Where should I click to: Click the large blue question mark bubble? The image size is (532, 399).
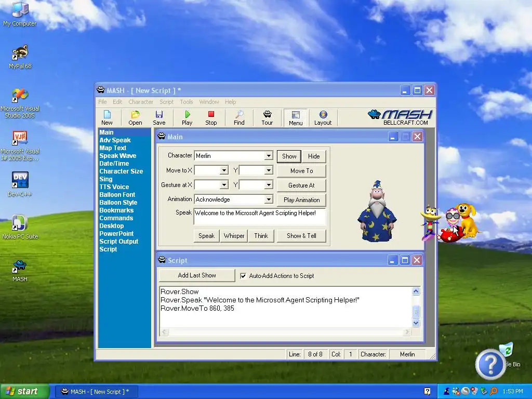coord(490,364)
